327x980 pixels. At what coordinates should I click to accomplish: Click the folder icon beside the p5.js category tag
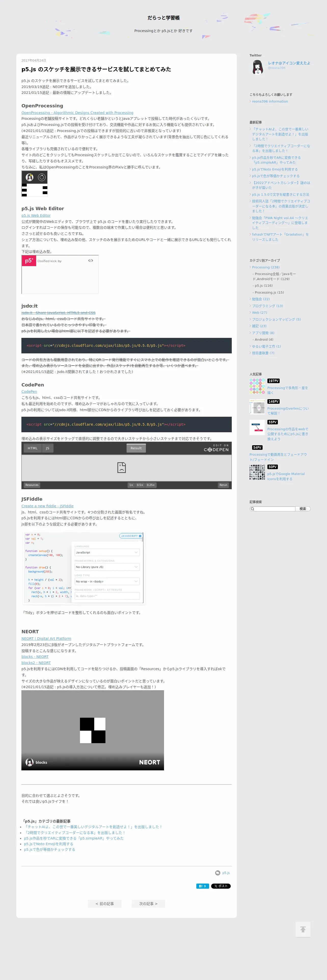point(217,873)
